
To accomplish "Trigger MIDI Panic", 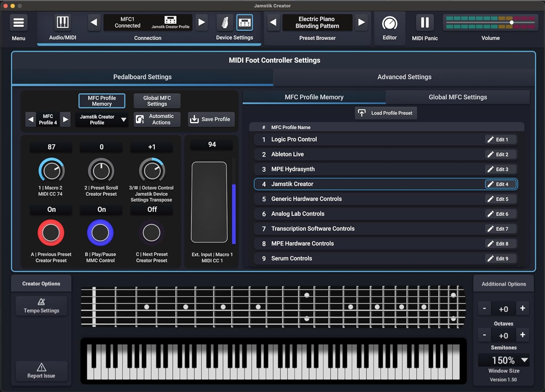I will pyautogui.click(x=424, y=22).
